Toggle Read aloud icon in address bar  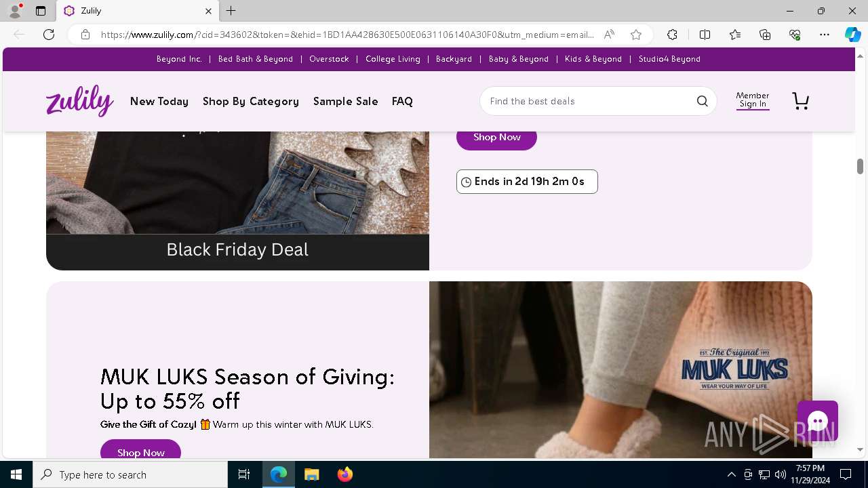click(x=609, y=35)
